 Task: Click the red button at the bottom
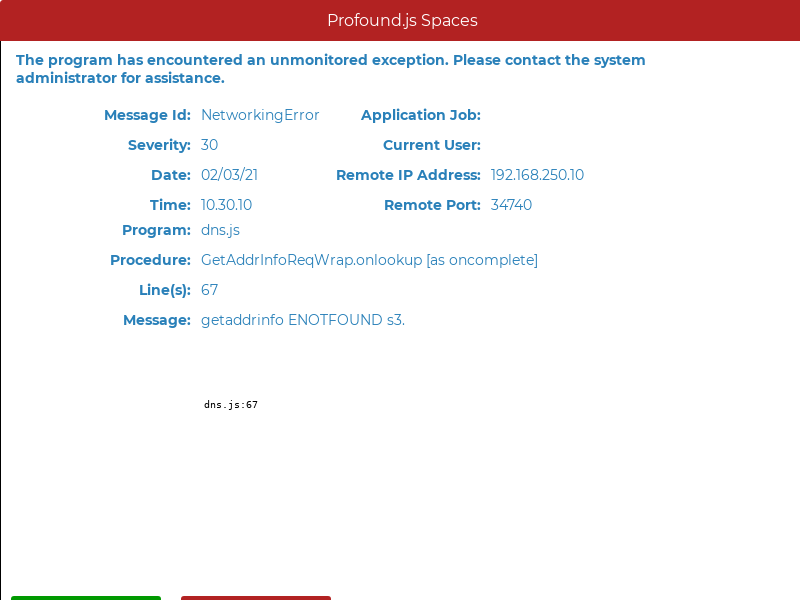pyautogui.click(x=256, y=597)
